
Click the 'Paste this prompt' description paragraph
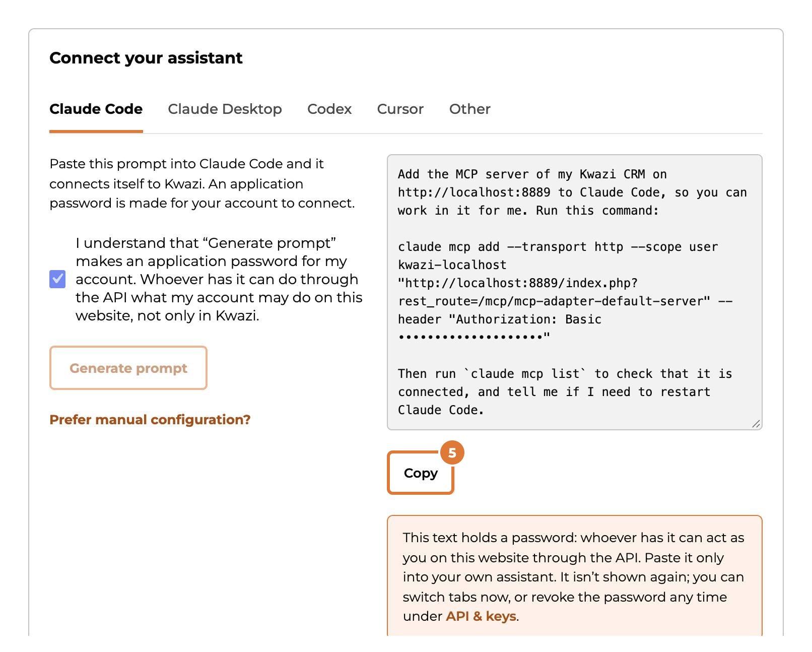202,183
